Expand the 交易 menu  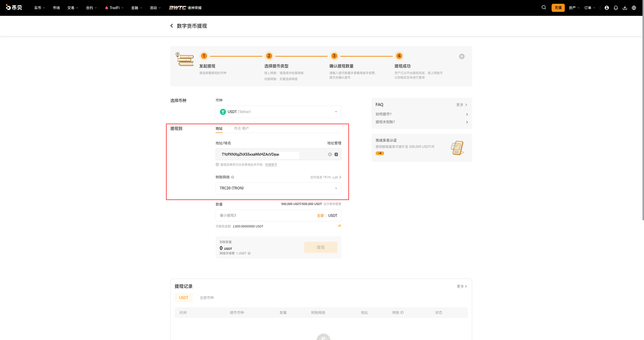click(x=73, y=8)
